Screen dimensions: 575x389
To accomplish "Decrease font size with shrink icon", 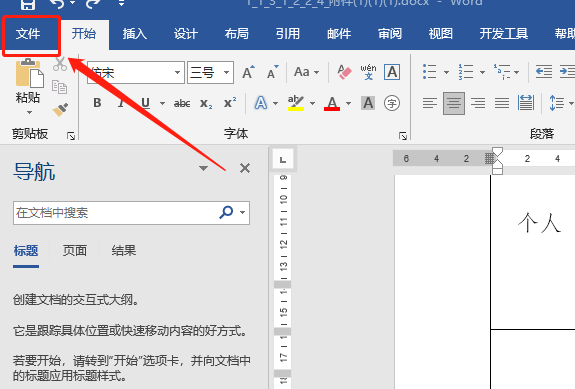I will [x=272, y=72].
